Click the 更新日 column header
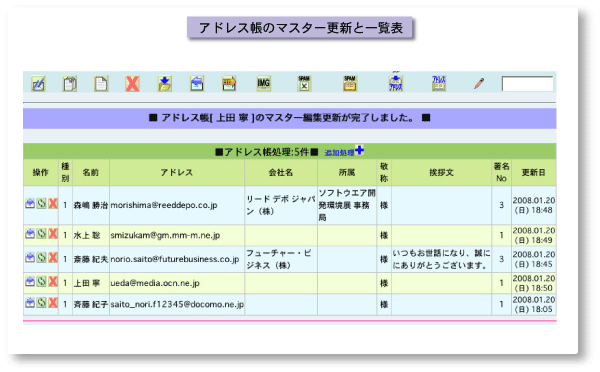 click(x=534, y=173)
